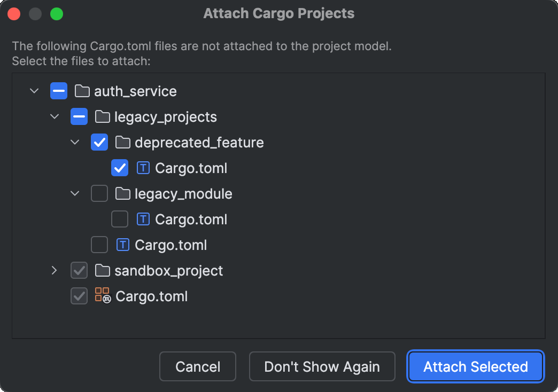The height and width of the screenshot is (392, 558).
Task: Uncheck the deprecated_feature checkbox
Action: (99, 142)
